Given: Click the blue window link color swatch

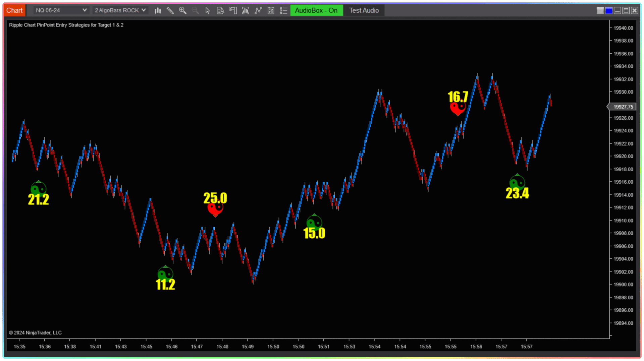Looking at the screenshot, I should (609, 10).
